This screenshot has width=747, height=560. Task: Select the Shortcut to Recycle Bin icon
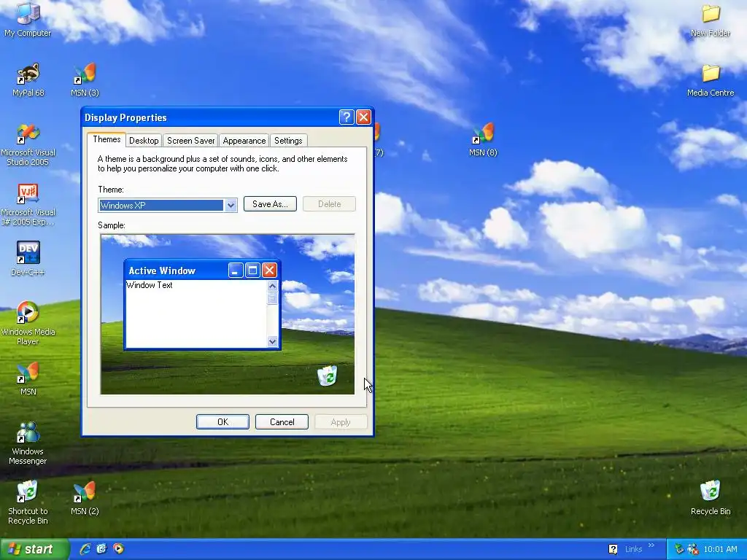(x=28, y=502)
